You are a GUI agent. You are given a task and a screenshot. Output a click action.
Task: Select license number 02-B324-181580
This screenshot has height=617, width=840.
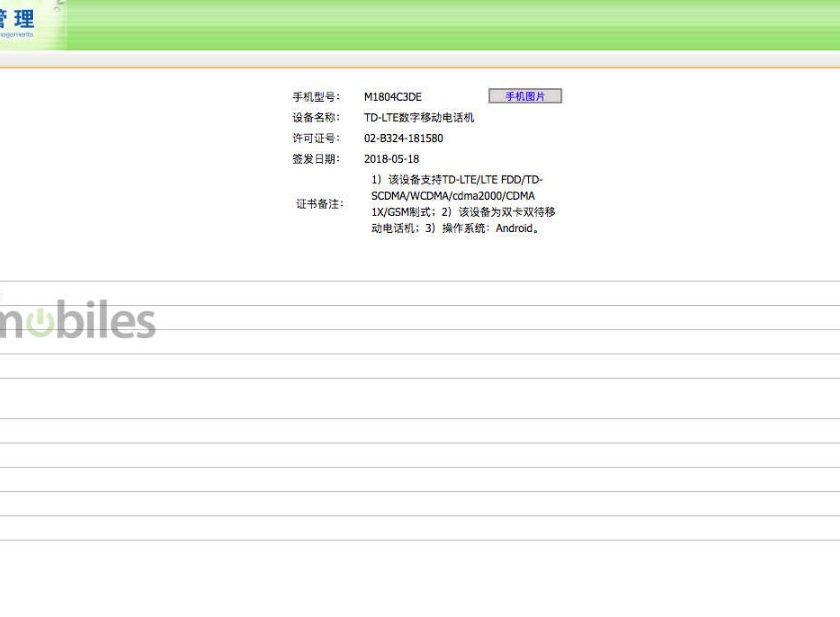pos(403,139)
